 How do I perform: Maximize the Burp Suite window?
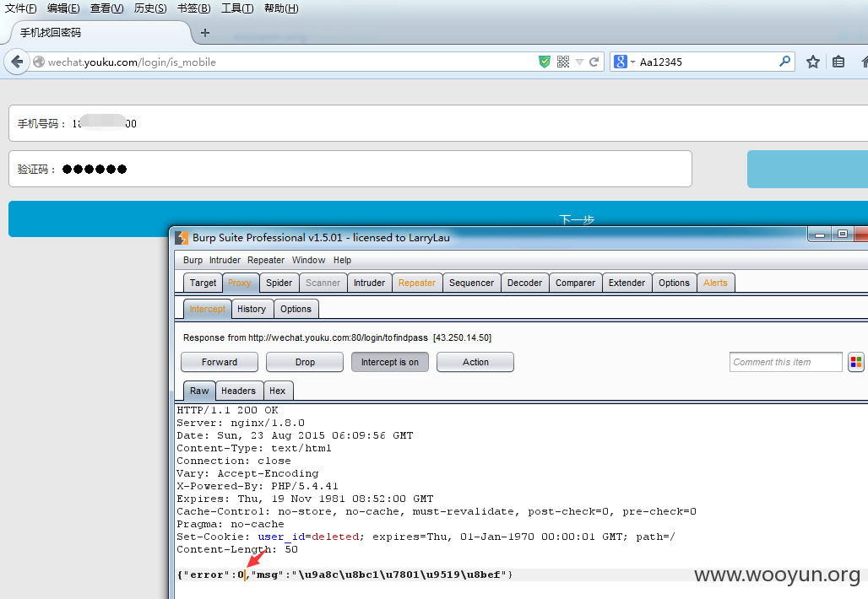(843, 235)
